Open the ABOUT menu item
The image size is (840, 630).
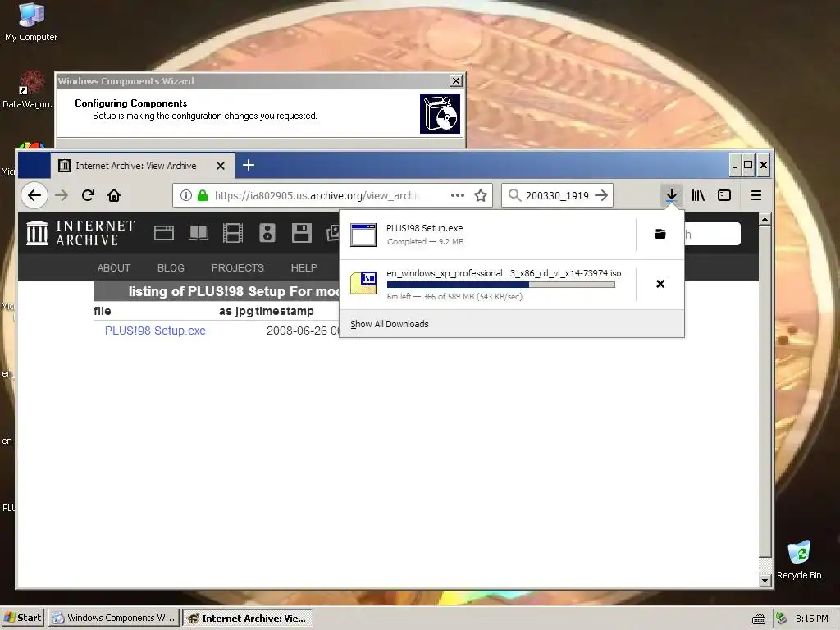tap(113, 268)
